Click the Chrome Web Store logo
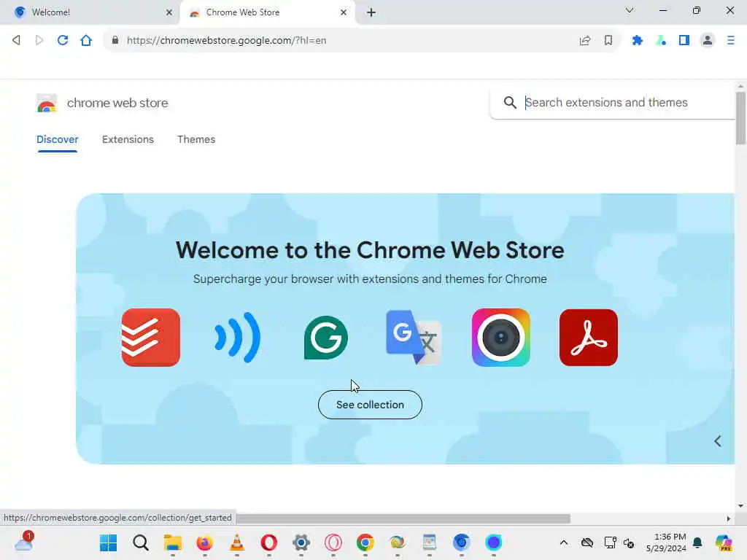The height and width of the screenshot is (560, 747). pos(47,103)
